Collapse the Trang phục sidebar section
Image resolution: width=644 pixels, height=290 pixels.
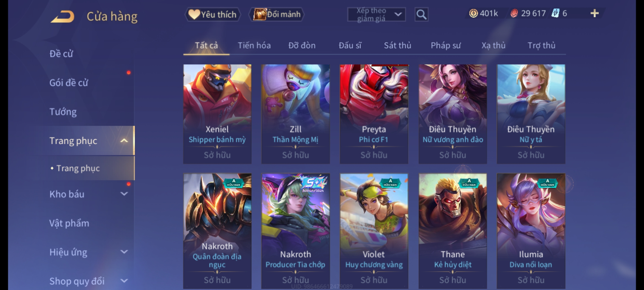124,141
